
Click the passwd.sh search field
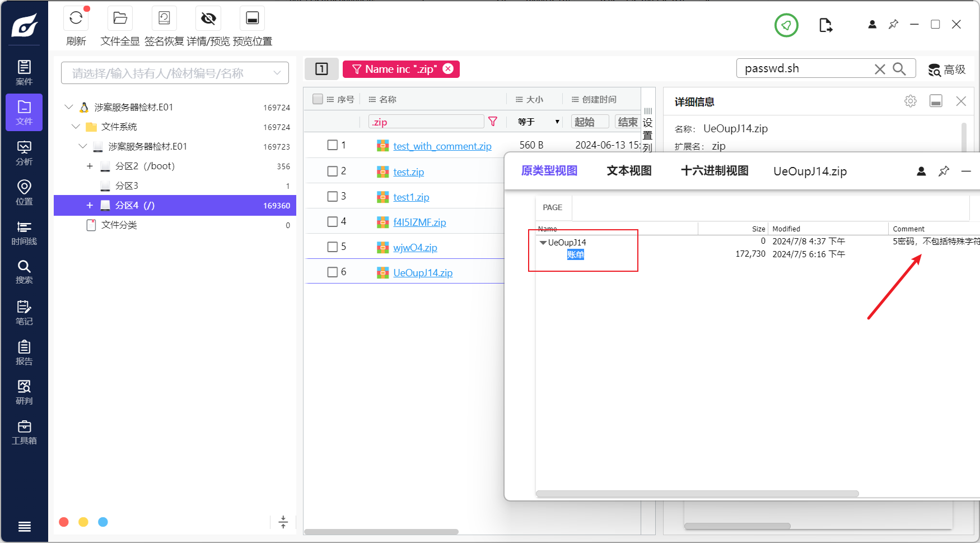click(806, 69)
